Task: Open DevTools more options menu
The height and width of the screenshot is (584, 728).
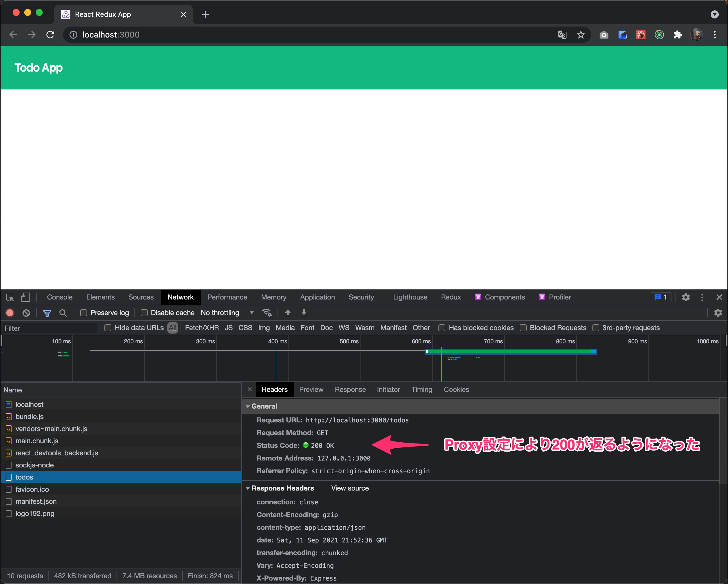Action: pyautogui.click(x=702, y=297)
